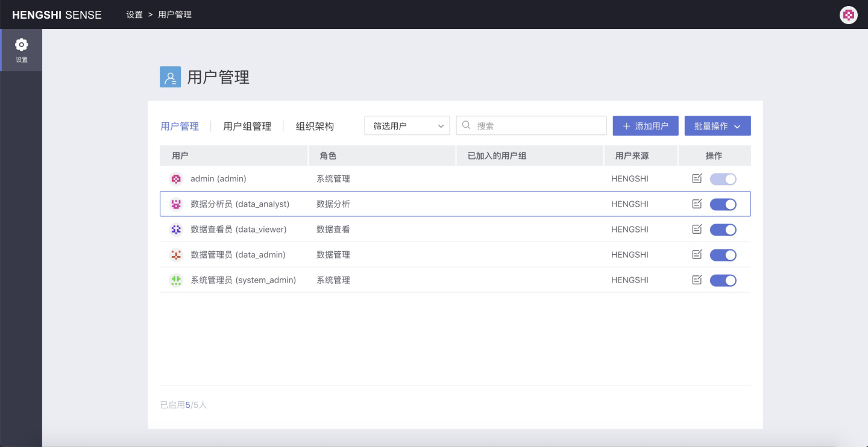Click the search magnifier icon
The image size is (868, 447).
click(x=467, y=125)
